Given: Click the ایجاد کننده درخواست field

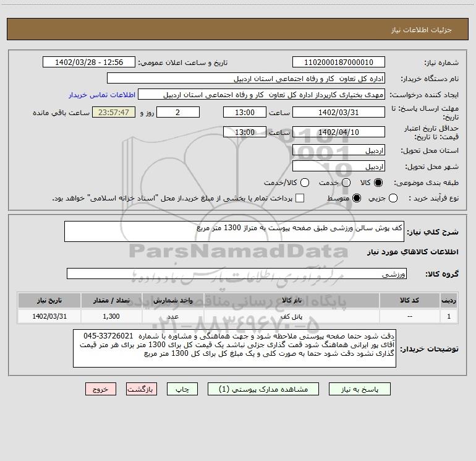Looking at the screenshot, I should (261, 95).
